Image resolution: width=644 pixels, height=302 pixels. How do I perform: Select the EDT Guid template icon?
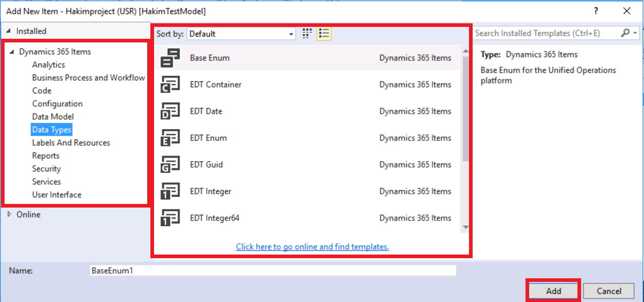(x=170, y=165)
